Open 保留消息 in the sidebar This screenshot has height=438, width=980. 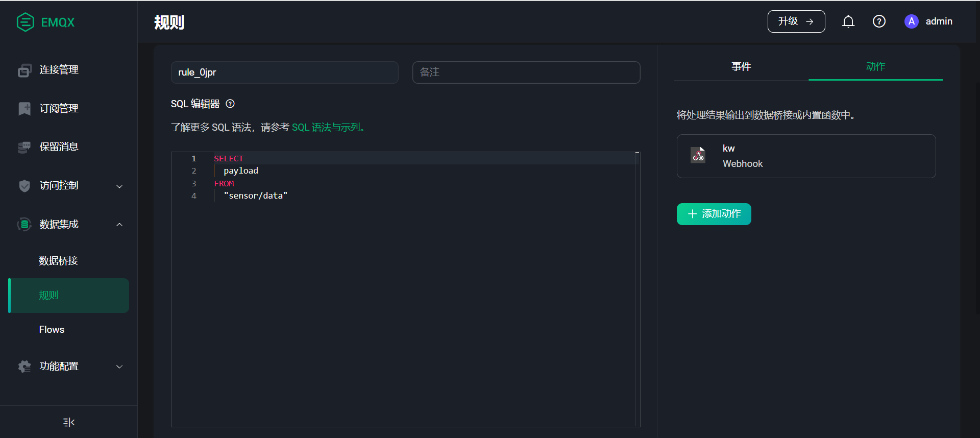pos(59,147)
